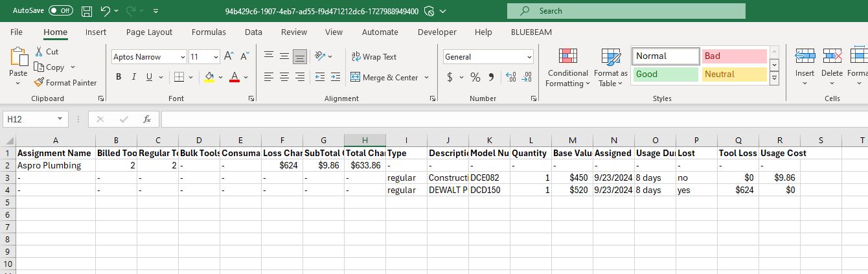Activate the Format Painter
868x274 pixels.
point(65,82)
